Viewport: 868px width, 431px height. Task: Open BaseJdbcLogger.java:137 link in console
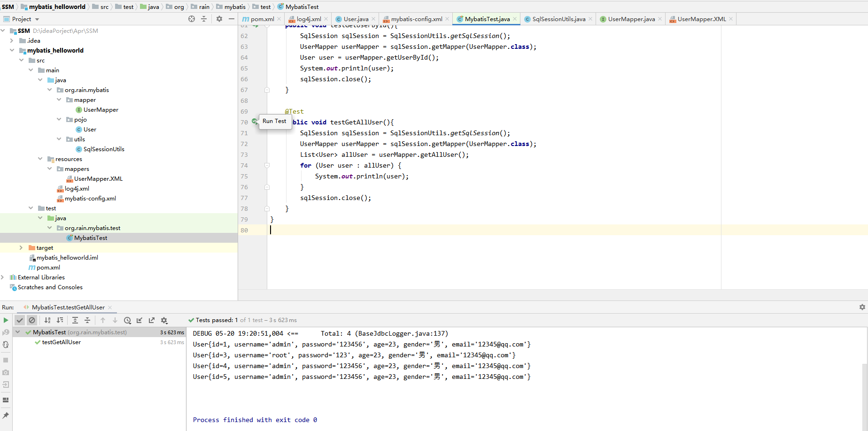pos(402,333)
